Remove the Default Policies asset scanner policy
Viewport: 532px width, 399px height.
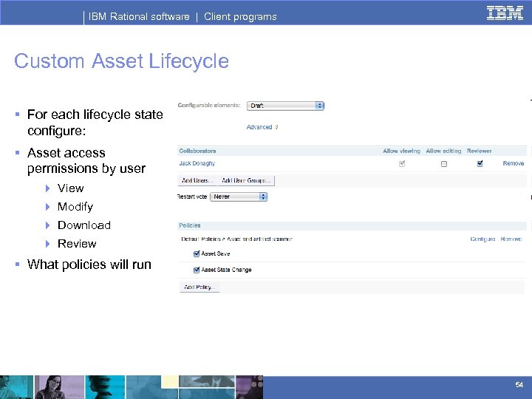[x=511, y=239]
